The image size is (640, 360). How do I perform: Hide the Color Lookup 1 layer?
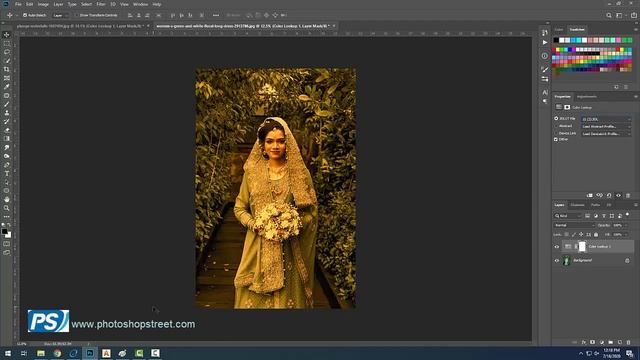click(557, 247)
